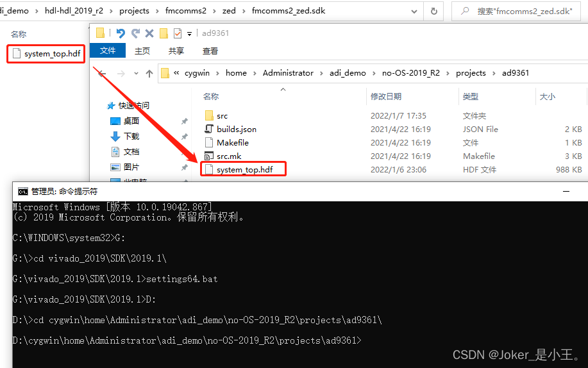Screen dimensions: 588x368
Task: Sort by 修改日期 column header
Action: coord(386,97)
